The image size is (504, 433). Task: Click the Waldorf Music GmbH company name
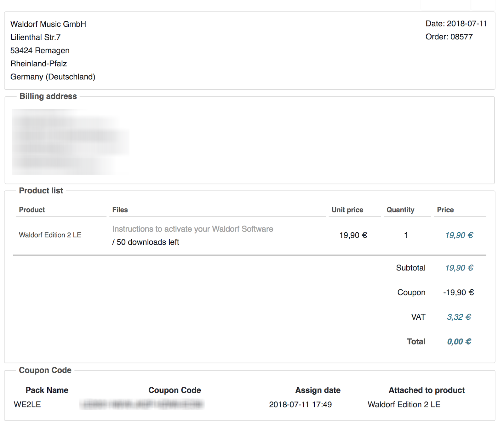coord(48,24)
